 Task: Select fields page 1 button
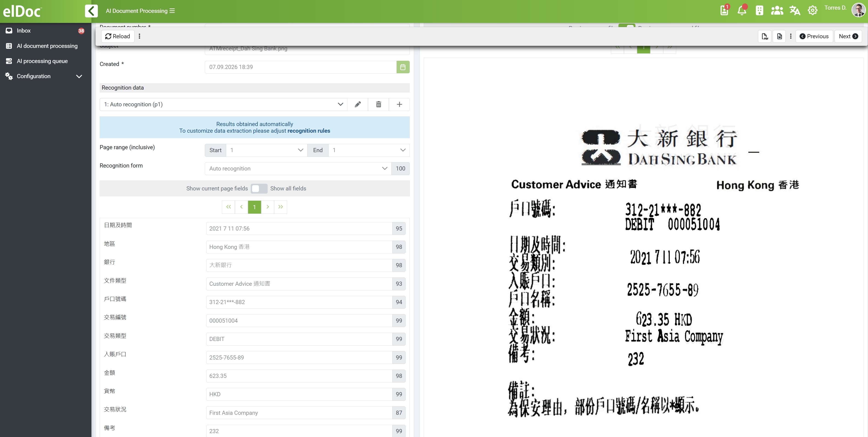[254, 207]
